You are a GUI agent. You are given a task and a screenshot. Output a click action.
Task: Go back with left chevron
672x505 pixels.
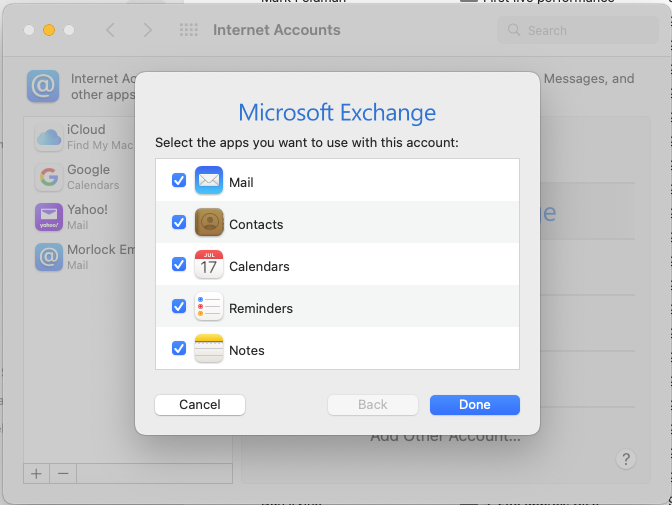pyautogui.click(x=110, y=30)
